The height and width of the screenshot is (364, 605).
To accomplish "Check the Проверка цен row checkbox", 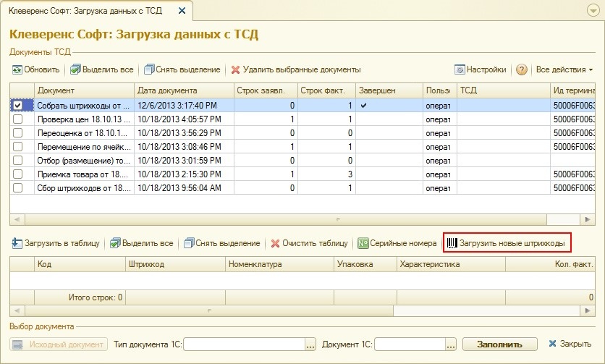I will [x=18, y=119].
